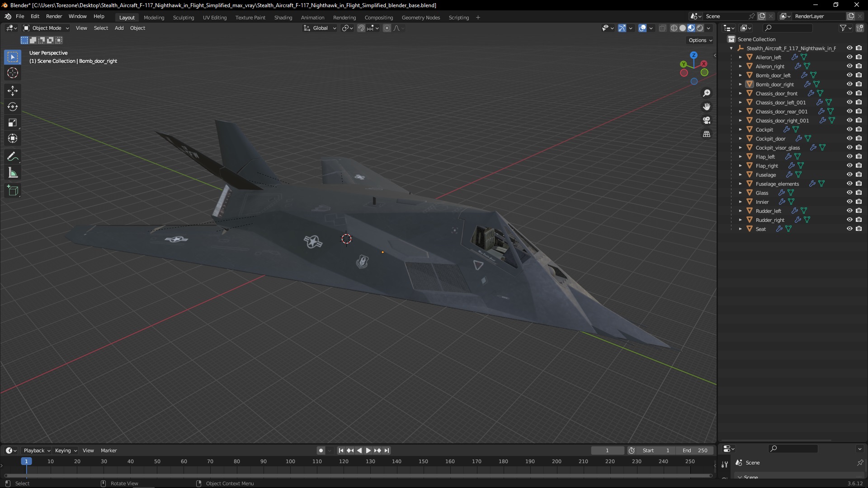The width and height of the screenshot is (868, 488).
Task: Click the Layout workspace tab
Action: tap(127, 17)
